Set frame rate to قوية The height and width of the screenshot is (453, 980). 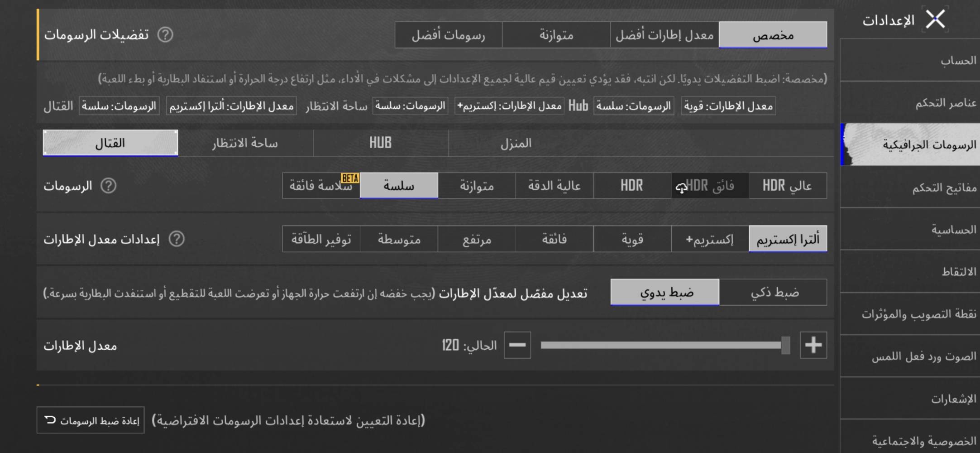632,239
